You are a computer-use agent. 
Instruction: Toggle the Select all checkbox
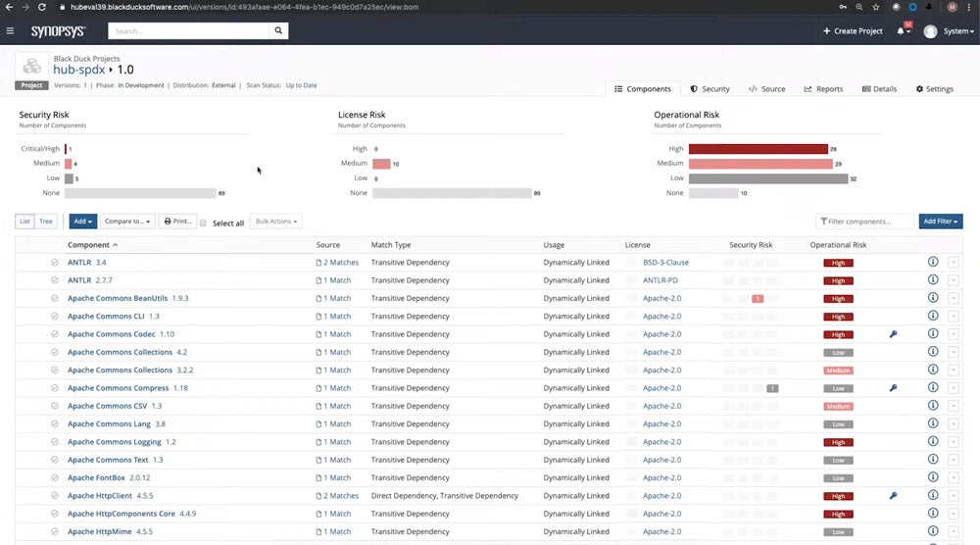[204, 223]
